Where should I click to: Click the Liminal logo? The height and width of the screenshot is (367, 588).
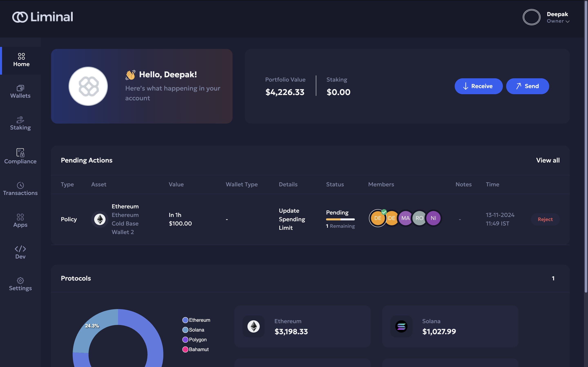(42, 17)
